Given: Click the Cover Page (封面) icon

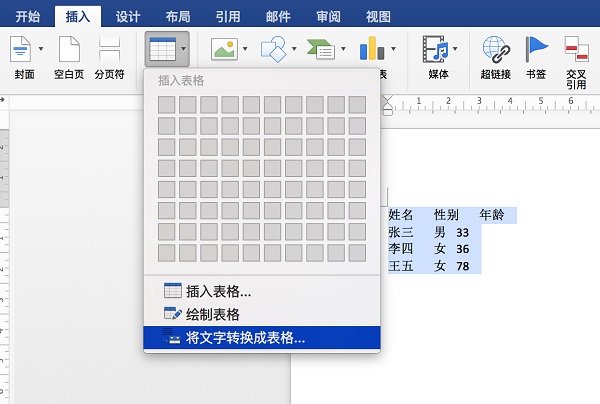Looking at the screenshot, I should click(x=20, y=48).
